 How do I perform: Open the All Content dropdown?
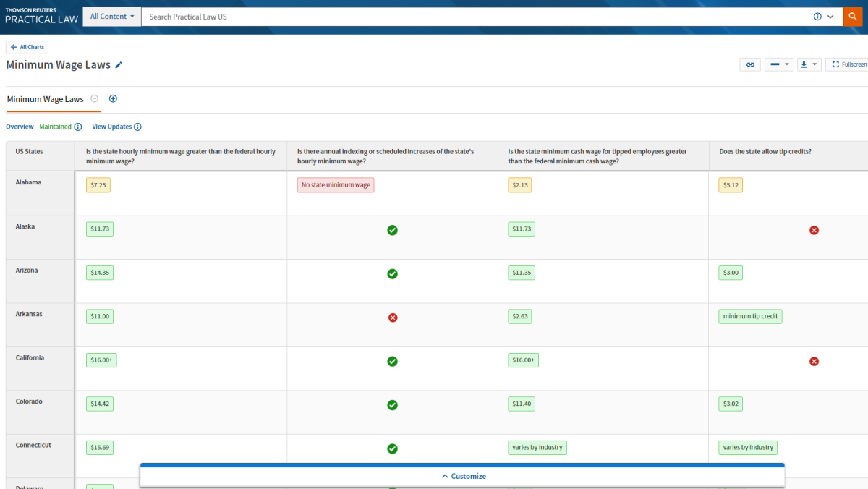[x=112, y=16]
